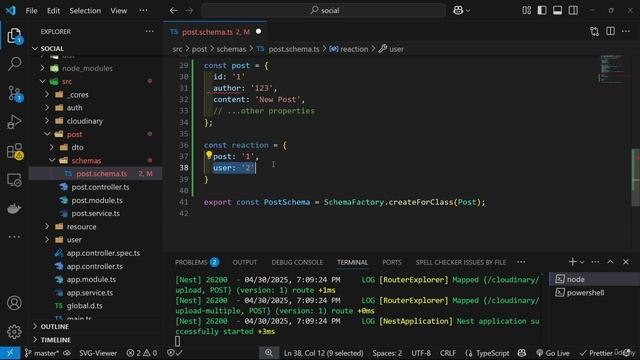Image resolution: width=640 pixels, height=360 pixels.
Task: Click Go Live in status bar
Action: (553, 353)
